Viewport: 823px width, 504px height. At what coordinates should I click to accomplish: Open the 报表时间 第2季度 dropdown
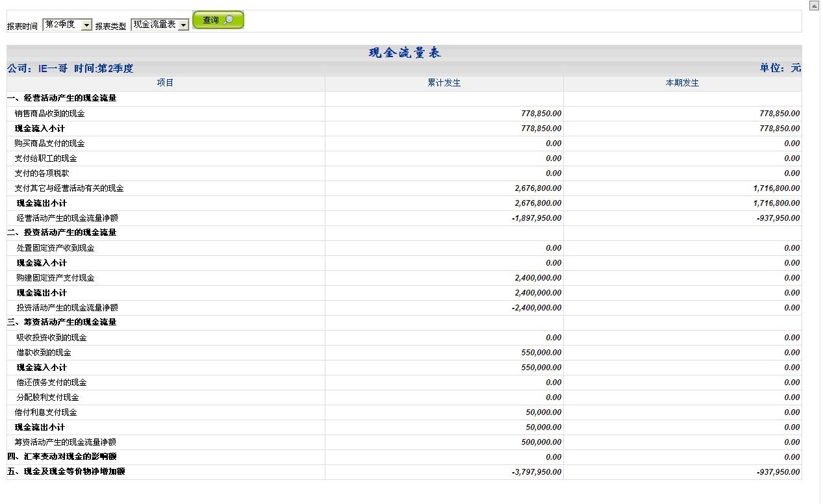coord(68,25)
